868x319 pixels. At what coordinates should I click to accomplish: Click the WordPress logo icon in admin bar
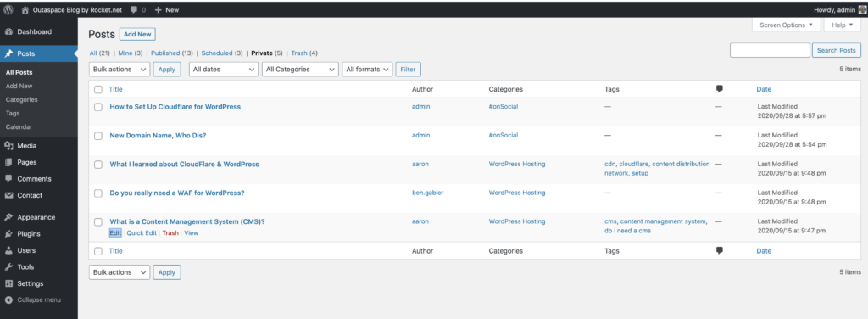pos(8,9)
